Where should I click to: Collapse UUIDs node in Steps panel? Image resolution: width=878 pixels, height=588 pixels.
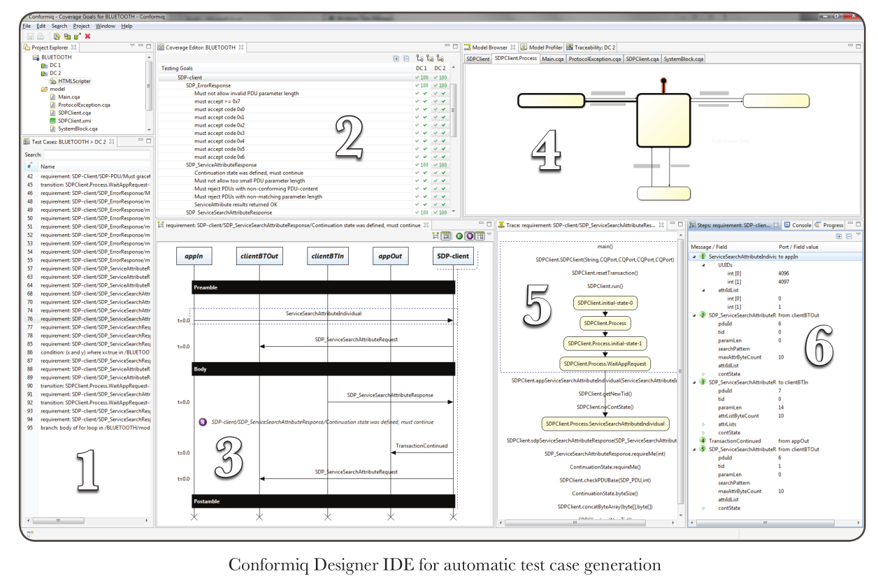coord(703,265)
